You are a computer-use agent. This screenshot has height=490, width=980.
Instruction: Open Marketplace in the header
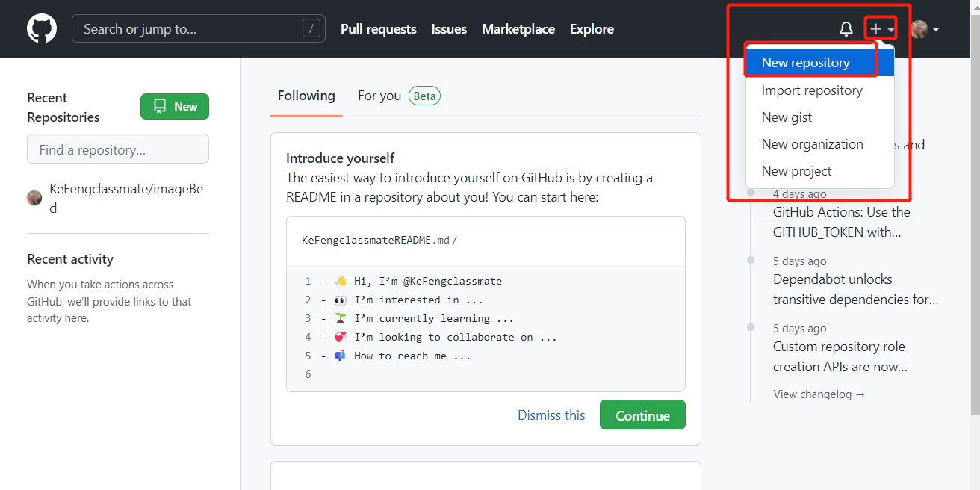coord(518,29)
